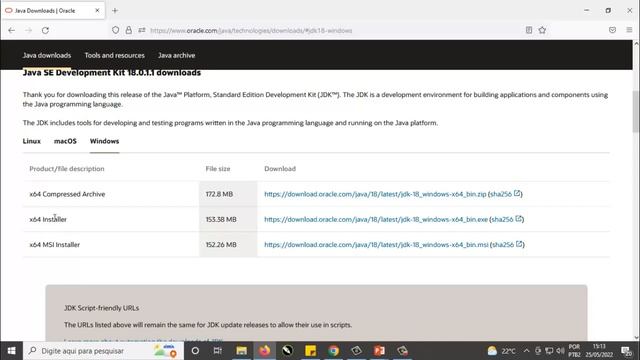Open the shield tracking protection icon
Screen dimensions: 640x360
[x=116, y=30]
